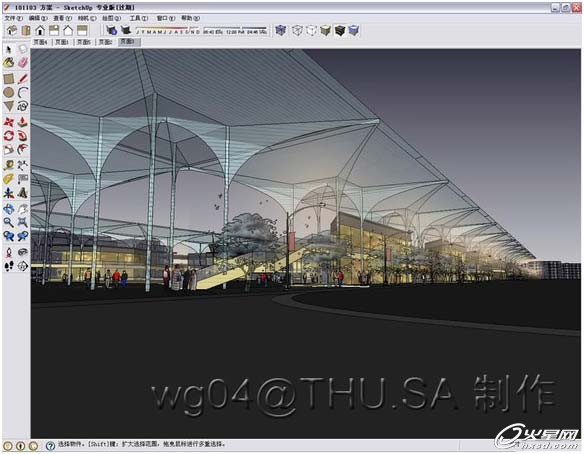Pick the Tape Measure tool
584x454 pixels.
click(9, 165)
